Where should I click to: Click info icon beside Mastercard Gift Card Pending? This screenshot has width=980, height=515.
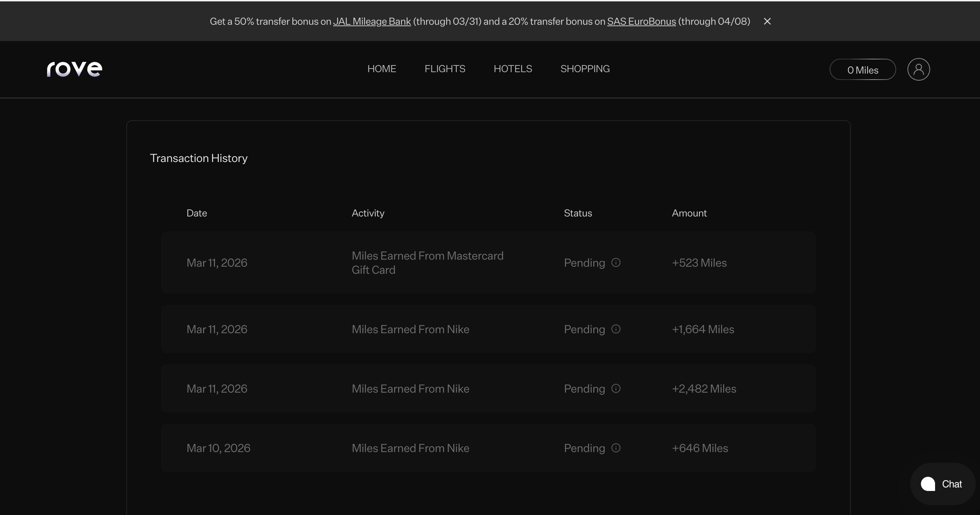point(616,263)
